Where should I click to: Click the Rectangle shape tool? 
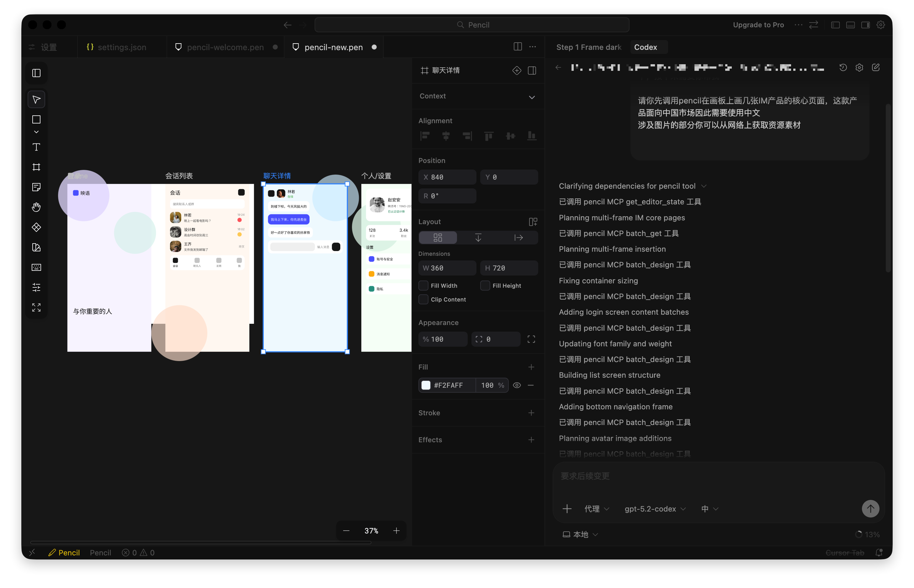(36, 119)
